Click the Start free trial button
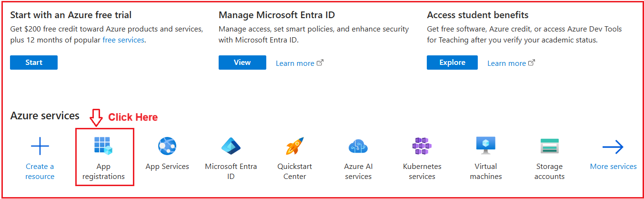The image size is (644, 199). (34, 63)
